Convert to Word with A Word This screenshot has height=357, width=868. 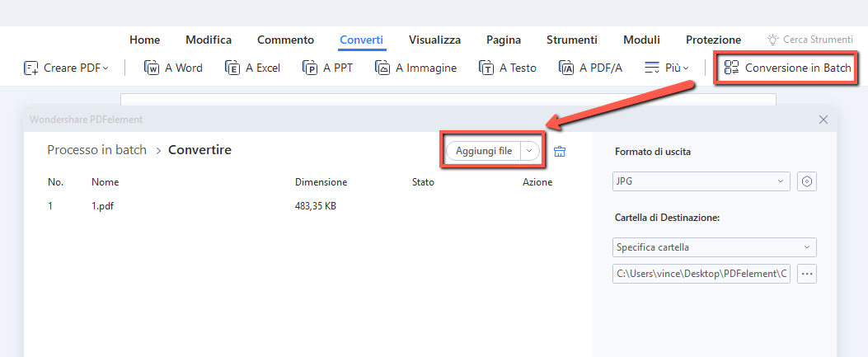[173, 68]
